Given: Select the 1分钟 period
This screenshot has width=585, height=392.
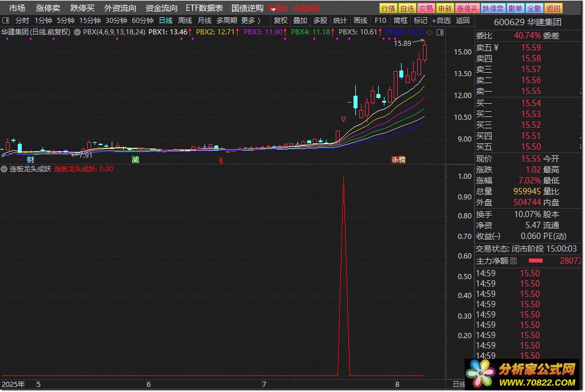Looking at the screenshot, I should click(x=43, y=21).
